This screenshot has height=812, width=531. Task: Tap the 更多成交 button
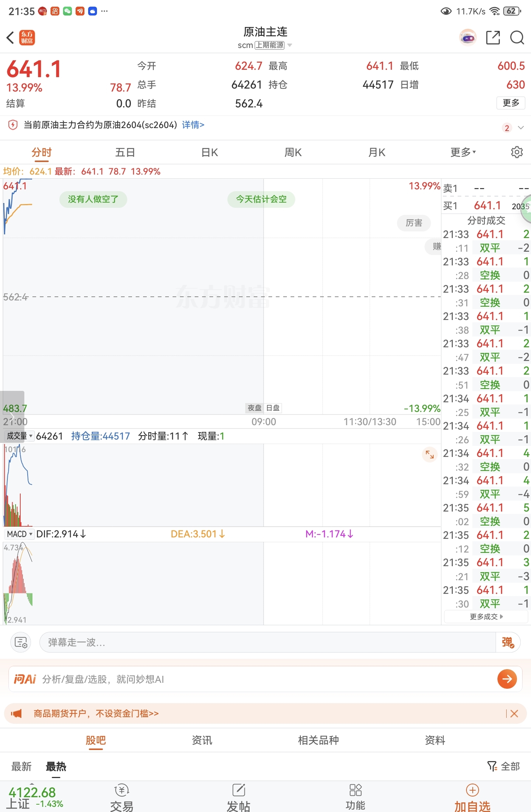click(x=486, y=617)
